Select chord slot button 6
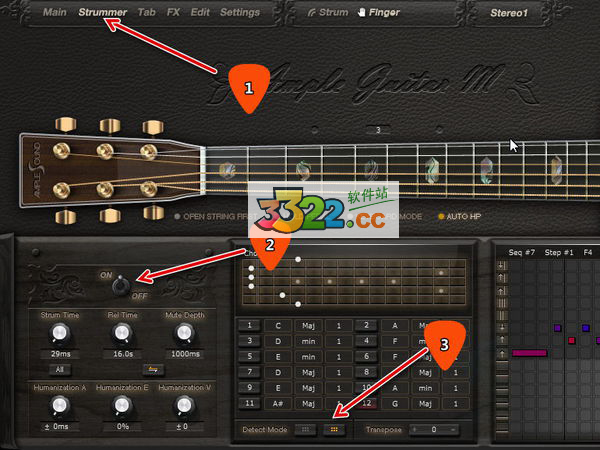 pos(366,357)
